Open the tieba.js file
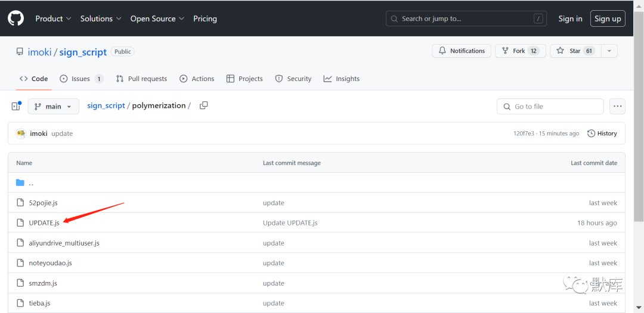Screen dimensions: 644x313 (39, 303)
